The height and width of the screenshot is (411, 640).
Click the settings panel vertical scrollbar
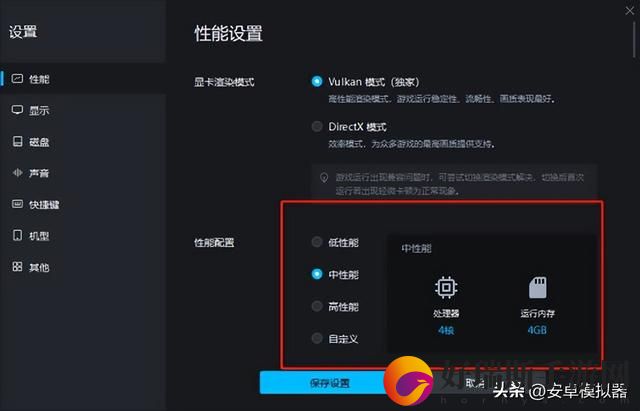click(x=634, y=39)
